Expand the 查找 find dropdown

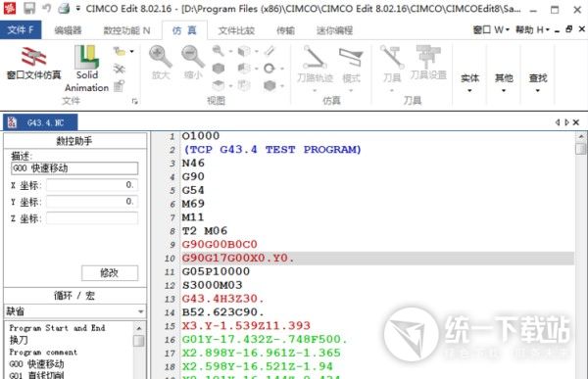[538, 83]
